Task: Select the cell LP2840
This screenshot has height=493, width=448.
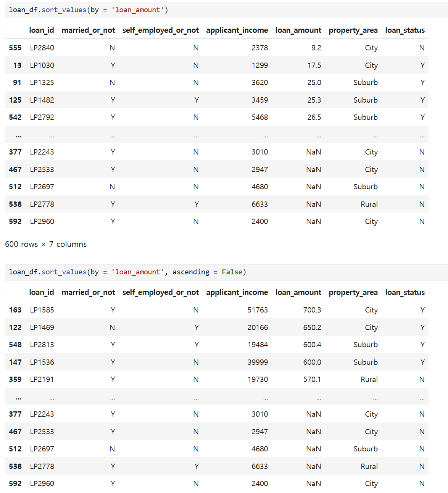Action: (42, 48)
